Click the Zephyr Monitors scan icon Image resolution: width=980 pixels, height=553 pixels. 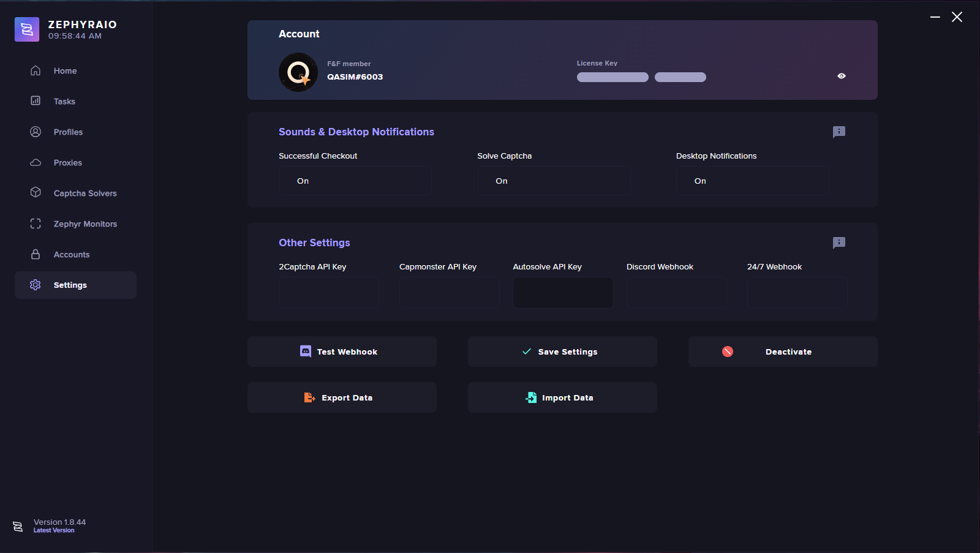[36, 224]
